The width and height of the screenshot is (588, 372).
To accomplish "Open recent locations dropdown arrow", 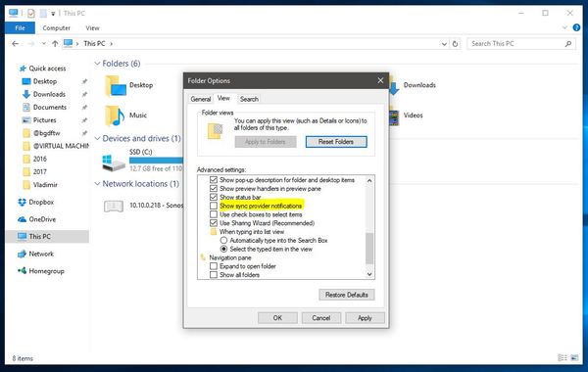I will pyautogui.click(x=44, y=44).
